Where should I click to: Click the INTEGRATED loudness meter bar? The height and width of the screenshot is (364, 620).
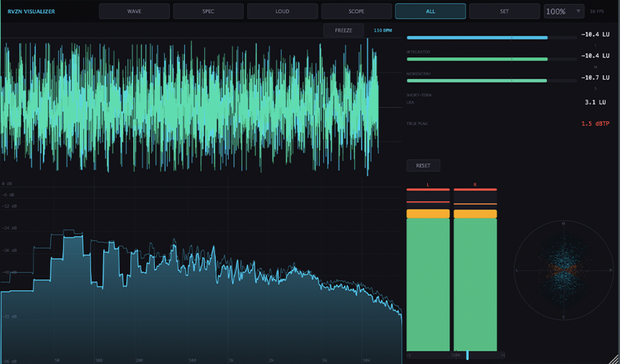pos(491,59)
